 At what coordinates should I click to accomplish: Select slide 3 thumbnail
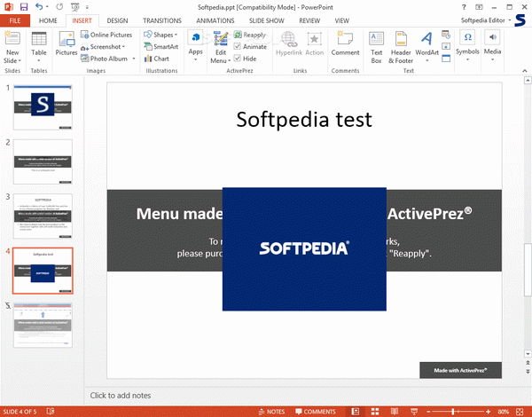43,216
